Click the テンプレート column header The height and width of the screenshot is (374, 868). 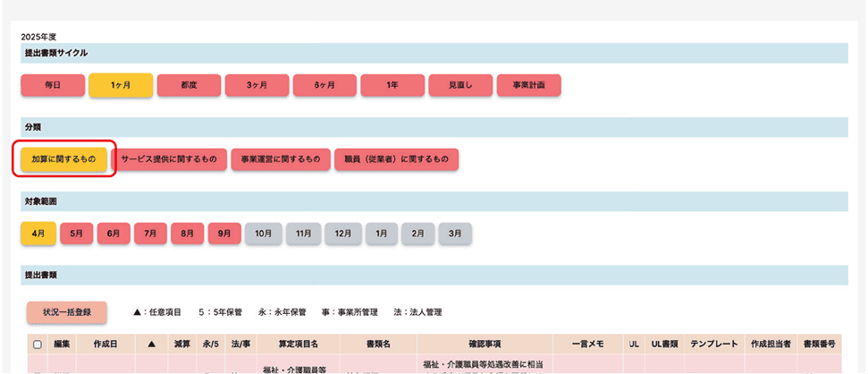click(714, 344)
